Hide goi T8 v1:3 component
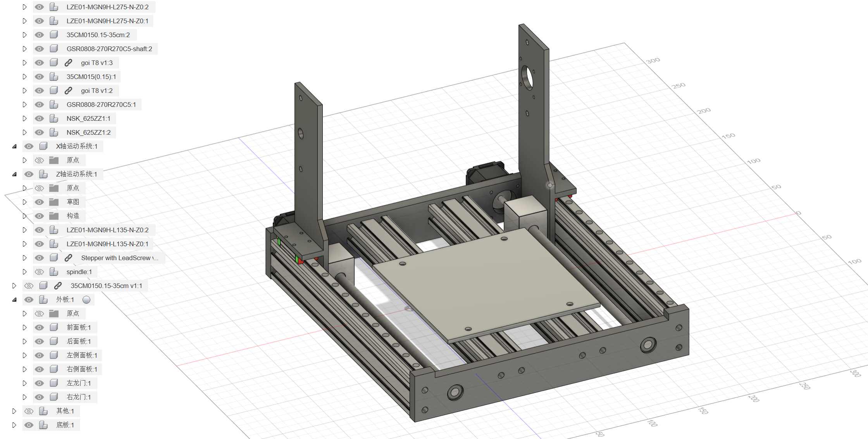This screenshot has width=868, height=439. coord(39,63)
